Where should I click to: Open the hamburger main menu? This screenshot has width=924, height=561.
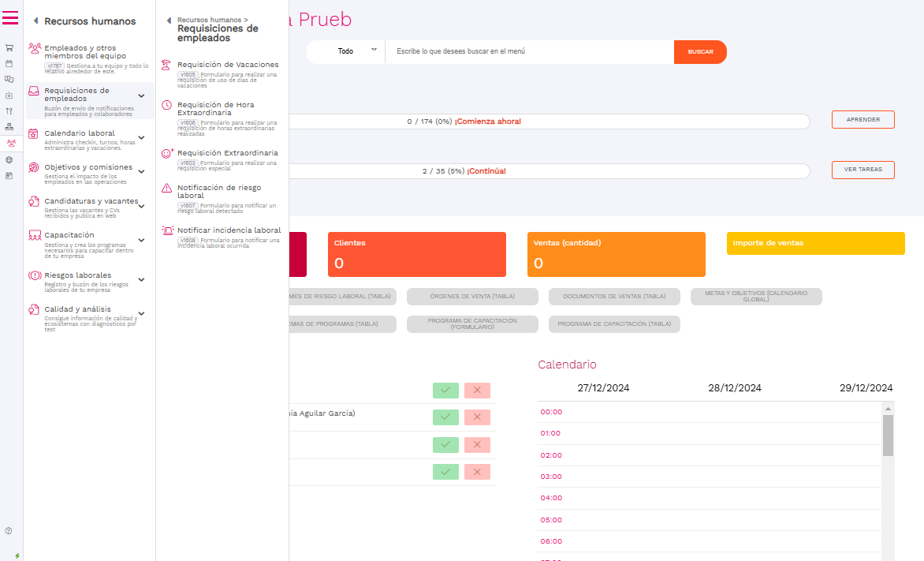10,18
